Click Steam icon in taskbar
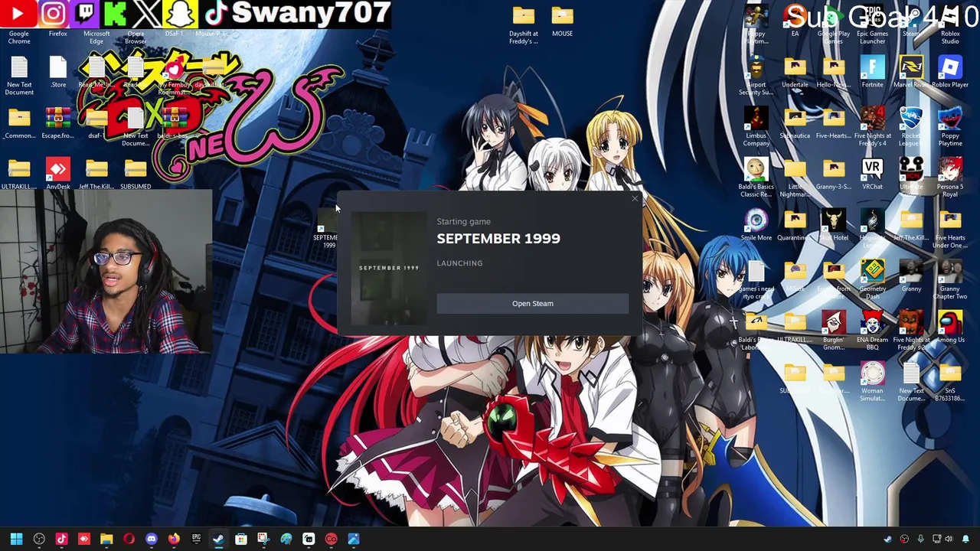Viewport: 980px width, 551px height. pos(218,539)
